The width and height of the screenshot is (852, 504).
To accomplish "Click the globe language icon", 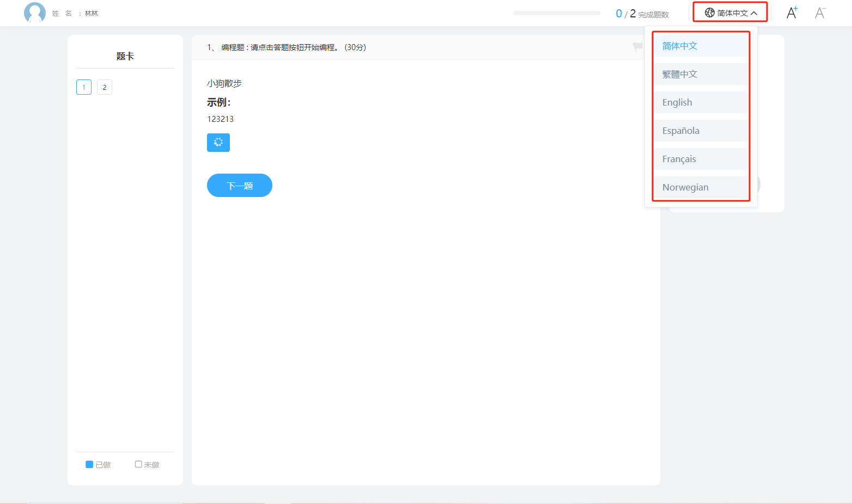I will tap(709, 13).
